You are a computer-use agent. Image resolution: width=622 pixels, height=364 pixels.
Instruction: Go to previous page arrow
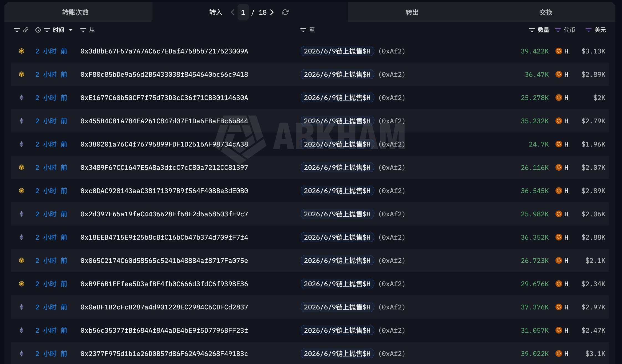tap(233, 12)
